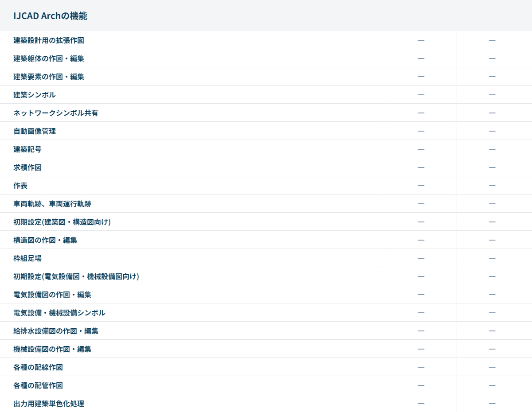Select the 出力用建築単色化処理 row label

point(49,404)
